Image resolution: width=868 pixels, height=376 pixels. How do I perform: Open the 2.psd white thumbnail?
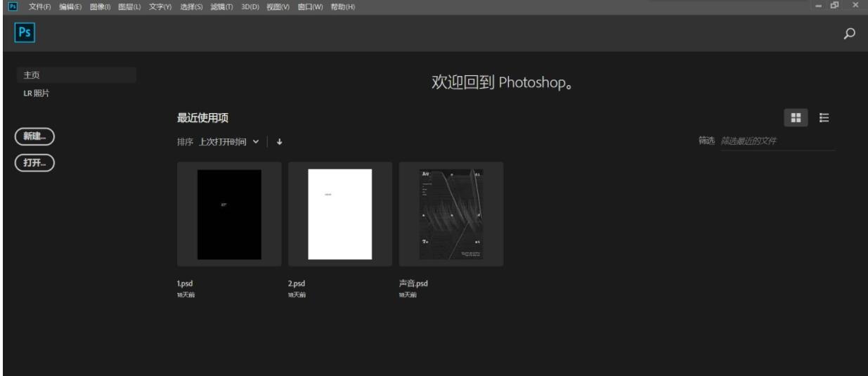pyautogui.click(x=340, y=214)
